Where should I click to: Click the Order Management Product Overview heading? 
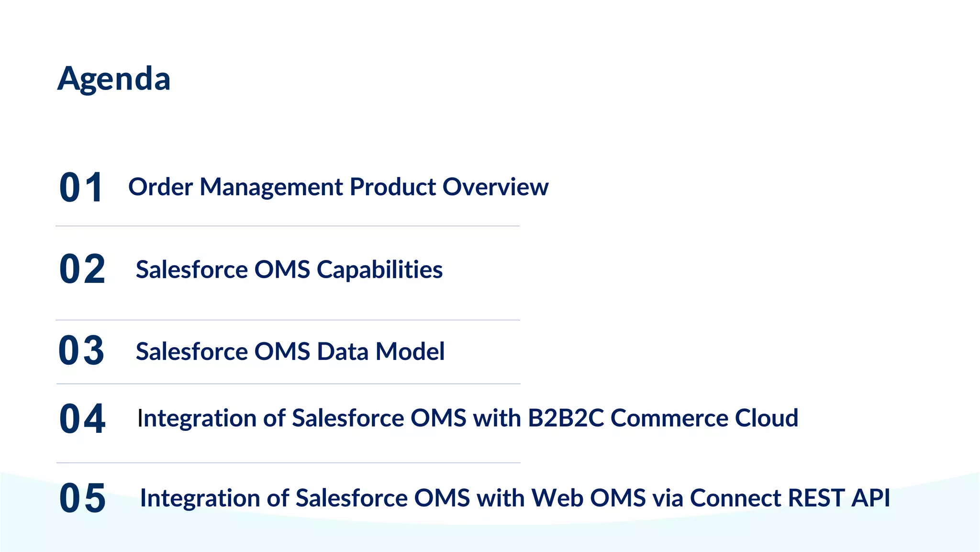tap(338, 187)
